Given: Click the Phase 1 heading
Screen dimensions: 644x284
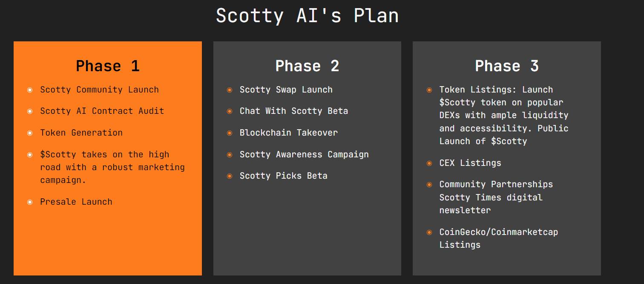Looking at the screenshot, I should tap(108, 66).
